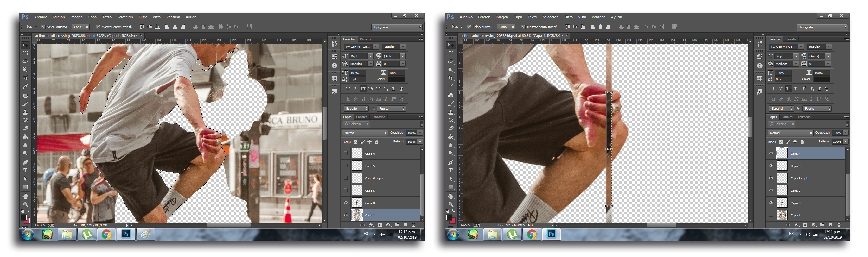
Task: Open layer styles fx in right window's Capas panel
Action: (797, 225)
